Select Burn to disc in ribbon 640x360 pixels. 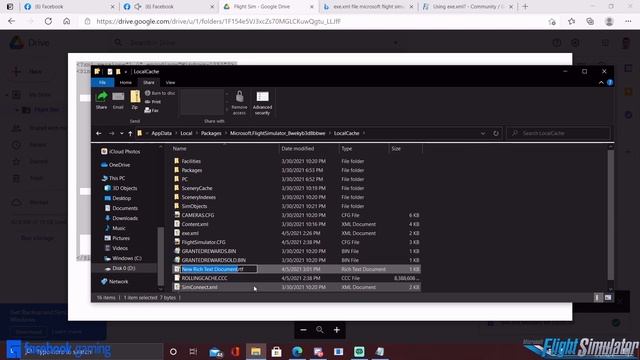coord(160,93)
